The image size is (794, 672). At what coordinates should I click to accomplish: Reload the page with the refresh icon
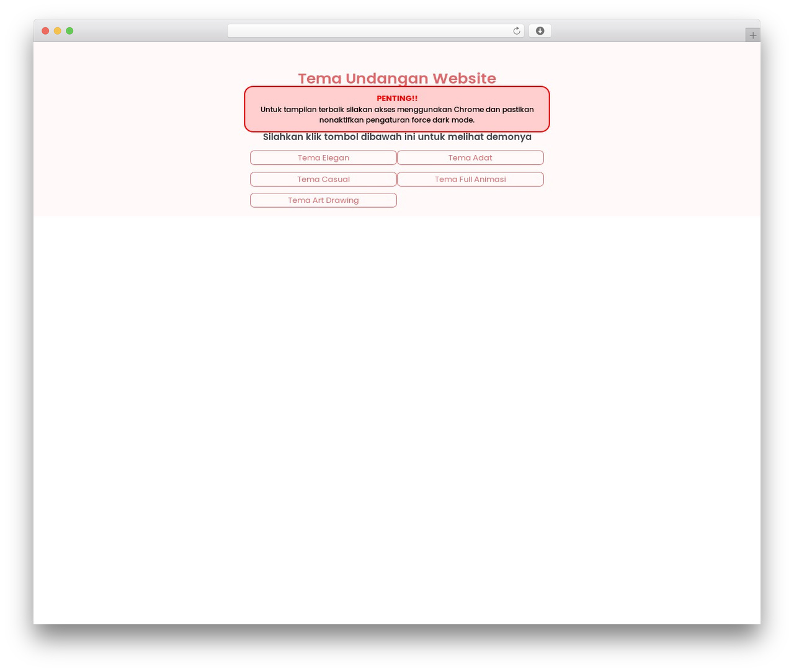click(516, 31)
